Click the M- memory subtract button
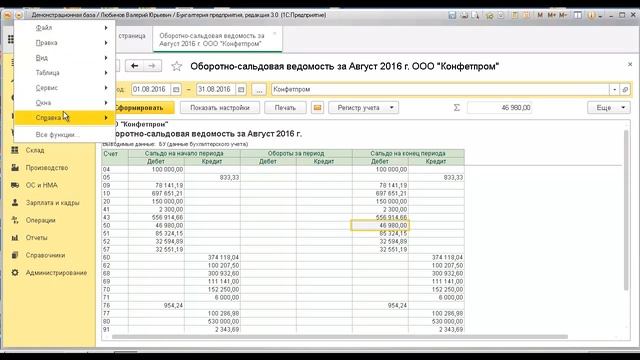Screen dimensions: 640x360 (563, 15)
